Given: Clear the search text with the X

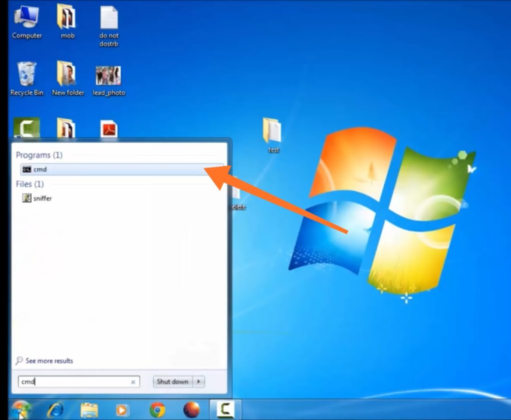Looking at the screenshot, I should click(133, 382).
